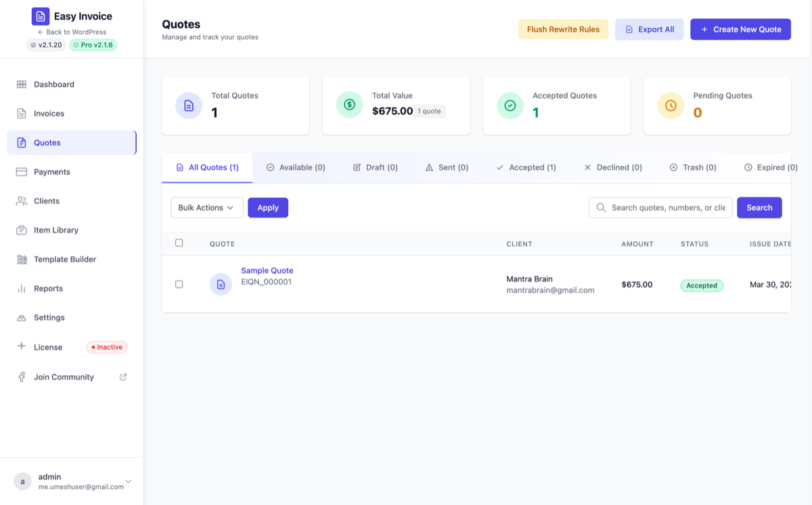Open the Payments menu item

point(72,172)
